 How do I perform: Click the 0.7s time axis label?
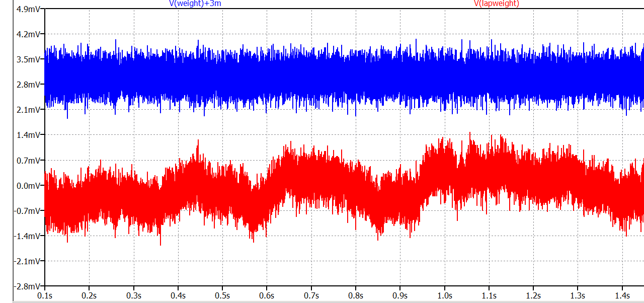311,295
